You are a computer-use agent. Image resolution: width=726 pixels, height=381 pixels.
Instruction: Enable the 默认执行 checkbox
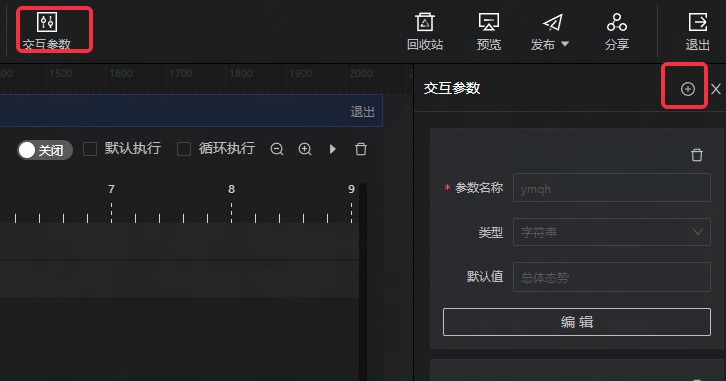coord(90,149)
